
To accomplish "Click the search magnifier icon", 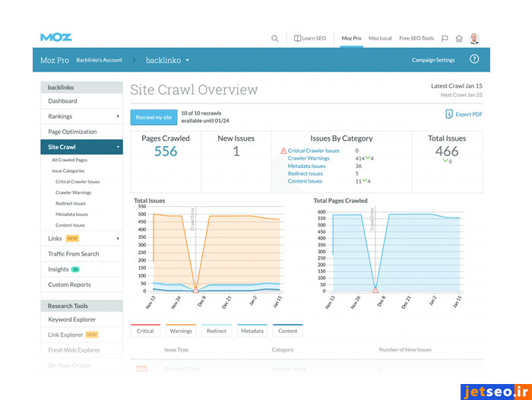I will click(x=275, y=38).
